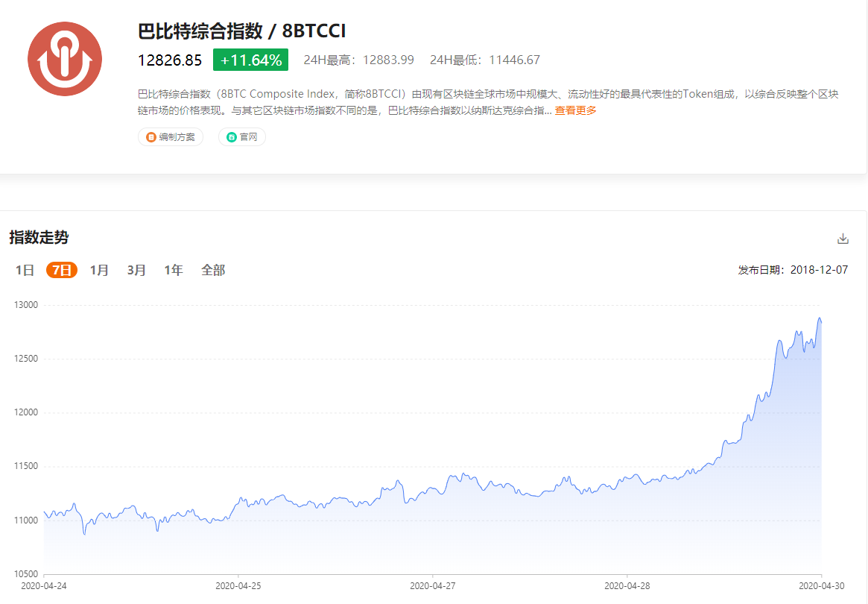The image size is (868, 604).
Task: Click the +11.64% change badge
Action: pos(251,60)
